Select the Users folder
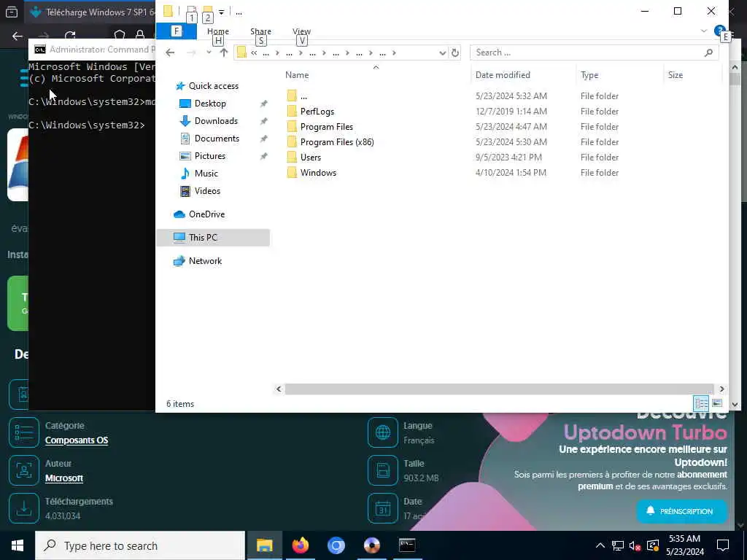 (x=310, y=157)
